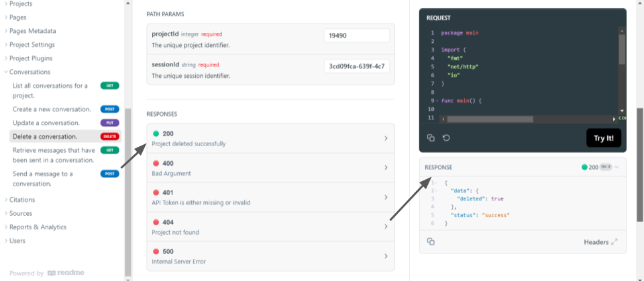This screenshot has width=644, height=281.
Task: Click the sidebar vertical scrollbar
Action: tap(127, 192)
